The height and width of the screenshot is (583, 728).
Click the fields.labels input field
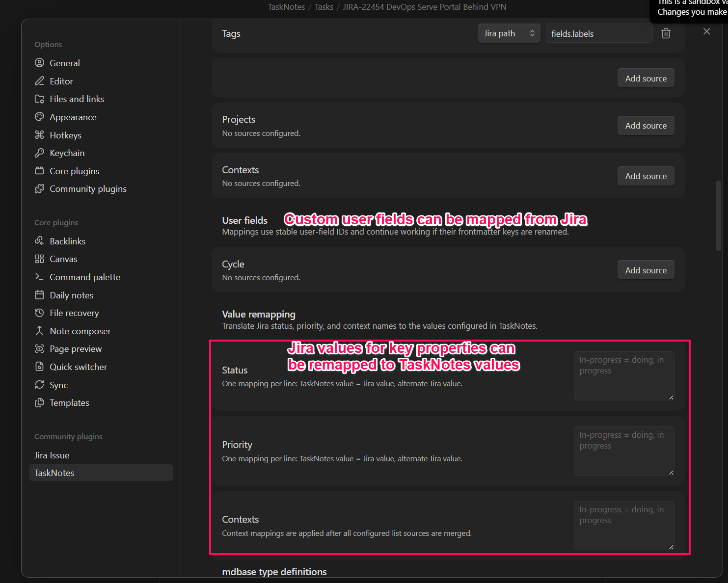coord(599,33)
